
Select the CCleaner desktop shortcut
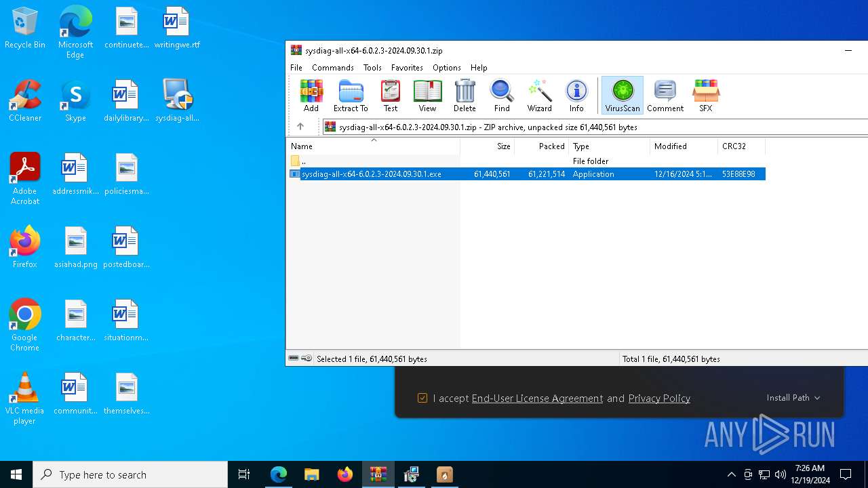25,101
